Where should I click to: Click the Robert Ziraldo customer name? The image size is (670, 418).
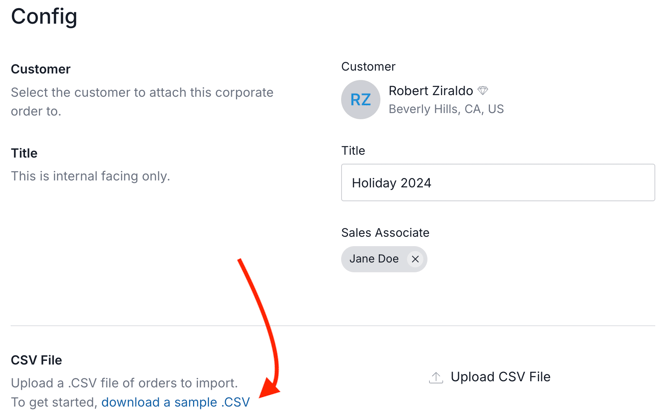click(430, 91)
